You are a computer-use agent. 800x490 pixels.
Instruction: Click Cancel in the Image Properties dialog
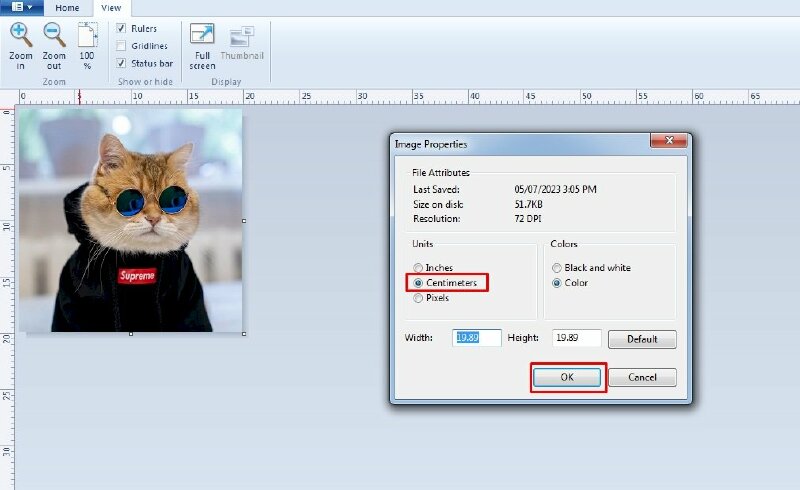pos(642,378)
